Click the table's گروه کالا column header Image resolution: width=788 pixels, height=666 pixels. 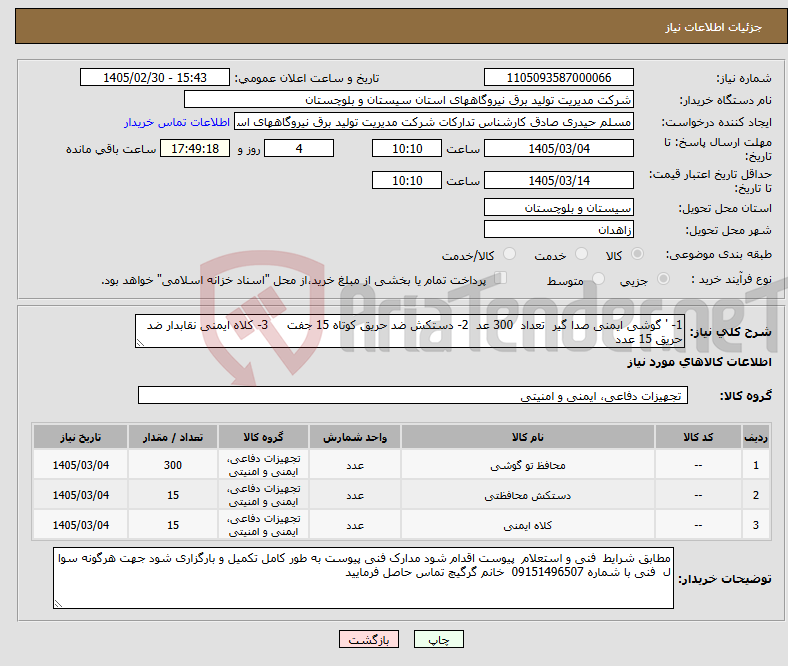tap(263, 437)
